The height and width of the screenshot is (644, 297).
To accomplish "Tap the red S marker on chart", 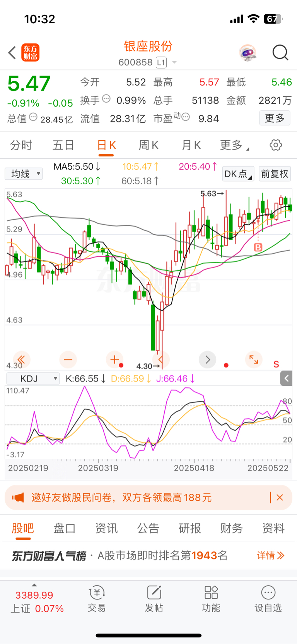I will click(276, 364).
